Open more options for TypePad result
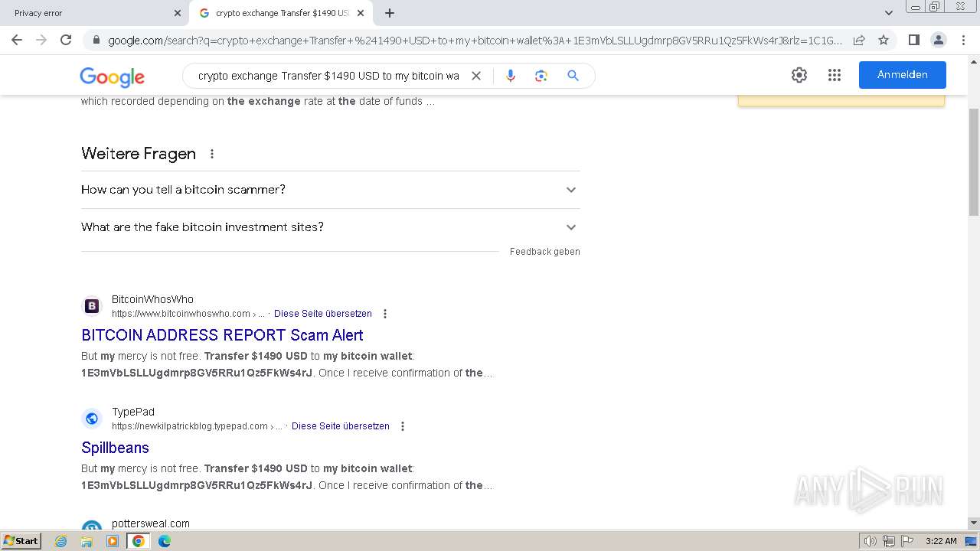This screenshot has width=980, height=551. [403, 426]
